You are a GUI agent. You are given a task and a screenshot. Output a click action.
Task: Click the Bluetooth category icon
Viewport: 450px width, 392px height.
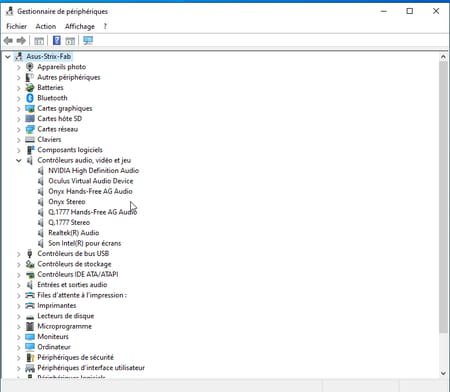coord(30,98)
